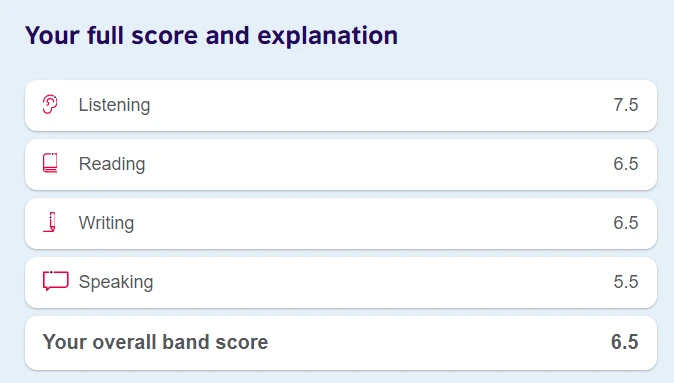Click the Your overall band score card

coord(341,343)
